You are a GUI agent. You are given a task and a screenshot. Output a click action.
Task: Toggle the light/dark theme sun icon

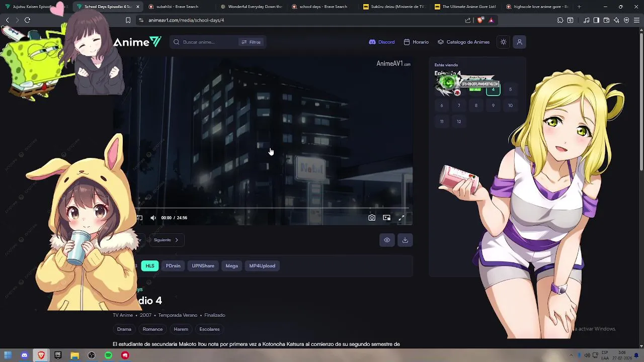coord(503,42)
